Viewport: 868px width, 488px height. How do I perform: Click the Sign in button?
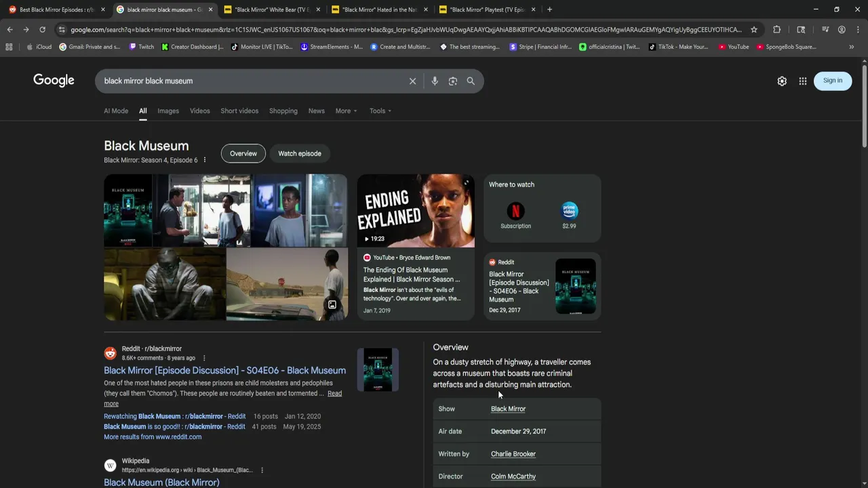(833, 81)
